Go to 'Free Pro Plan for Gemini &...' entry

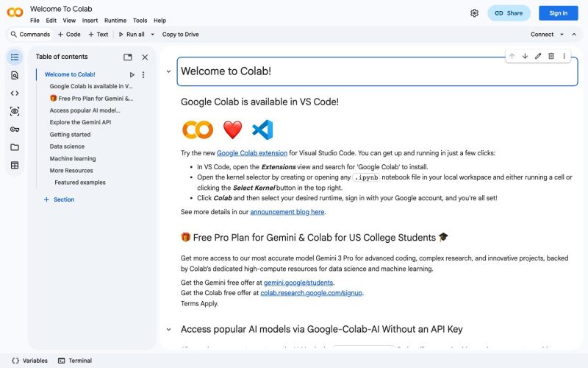coord(91,99)
